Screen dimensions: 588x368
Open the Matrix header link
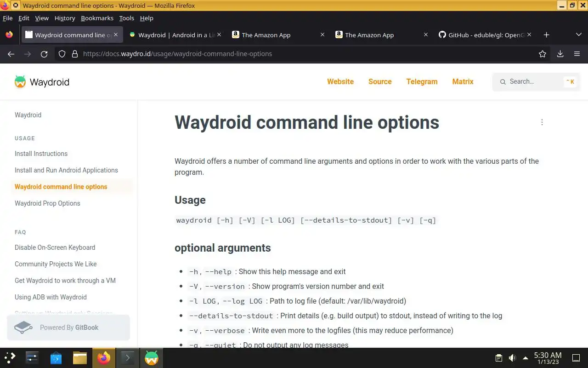pos(463,81)
